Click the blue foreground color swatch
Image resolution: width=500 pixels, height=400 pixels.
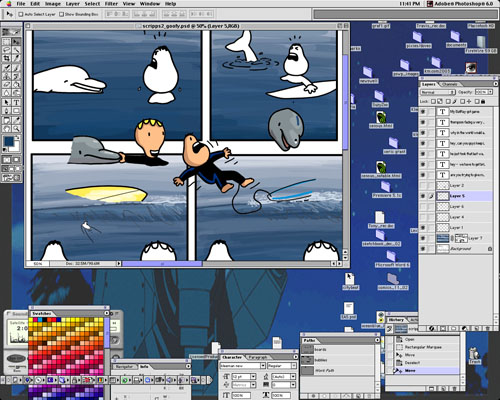click(x=8, y=141)
